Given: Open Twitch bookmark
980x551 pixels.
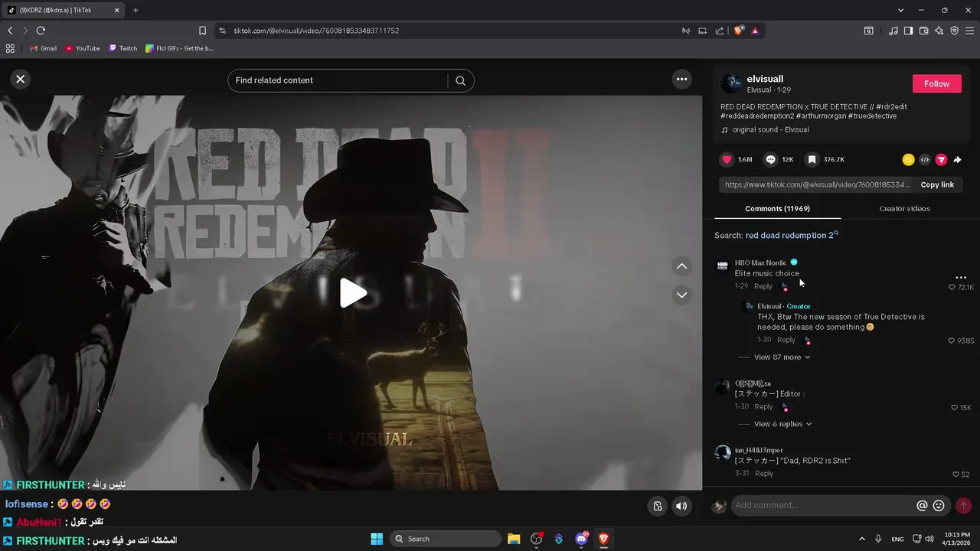Looking at the screenshot, I should [x=122, y=48].
